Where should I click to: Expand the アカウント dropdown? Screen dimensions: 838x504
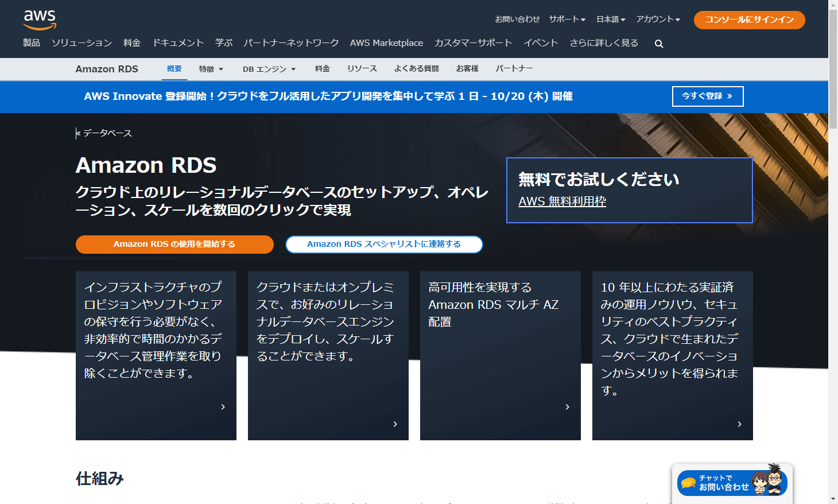coord(658,20)
